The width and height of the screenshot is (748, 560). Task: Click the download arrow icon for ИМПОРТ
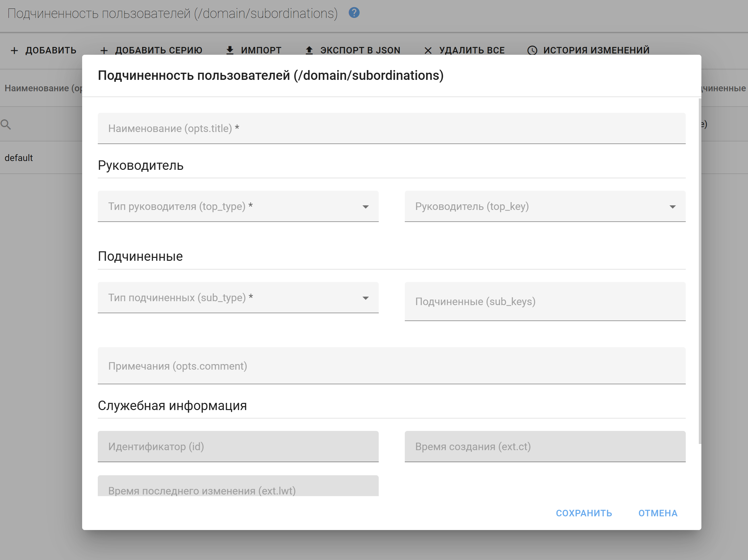pos(230,51)
